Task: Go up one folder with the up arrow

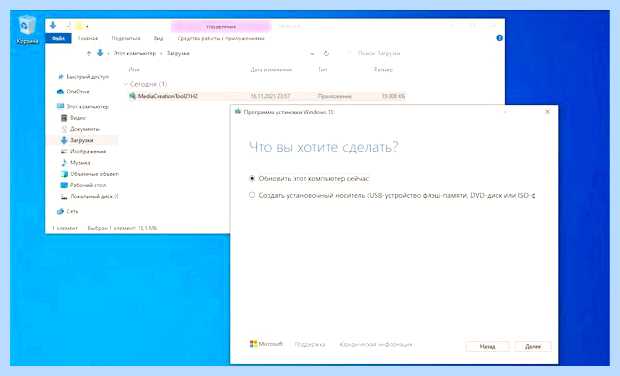Action: (x=89, y=53)
